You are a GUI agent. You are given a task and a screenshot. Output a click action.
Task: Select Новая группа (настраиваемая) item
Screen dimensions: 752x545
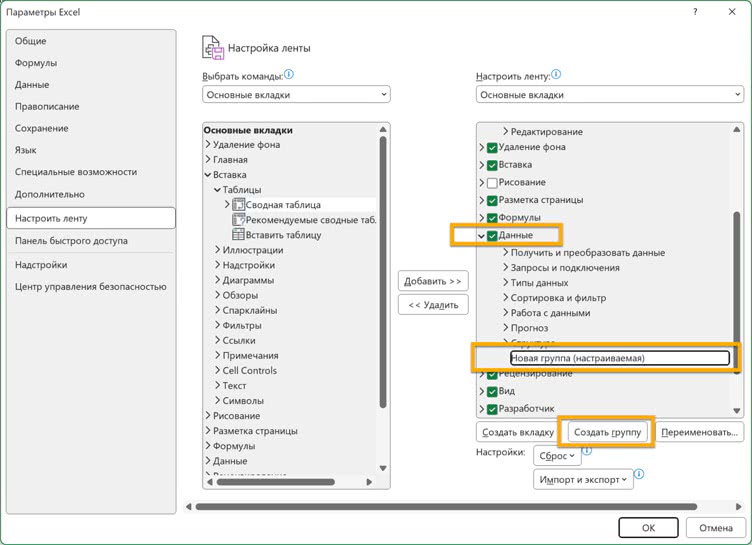pos(619,358)
